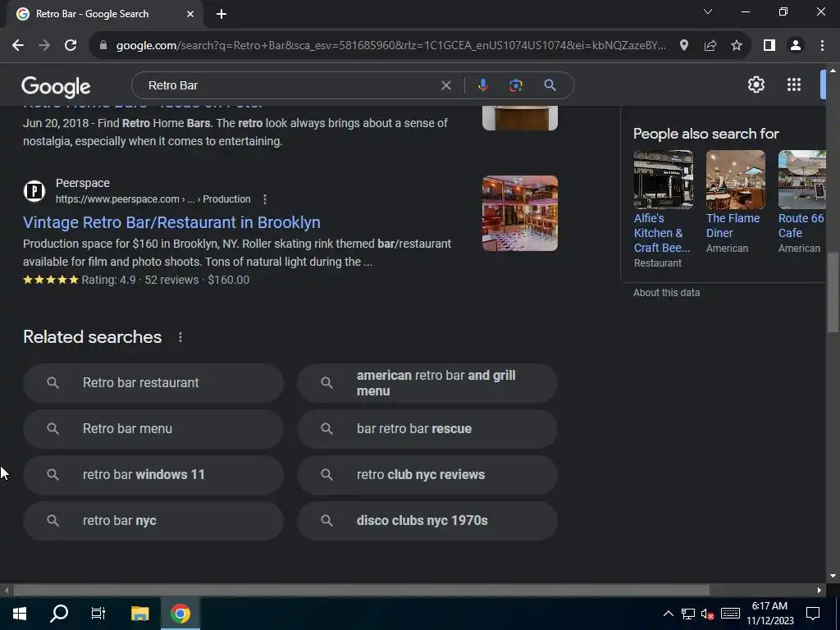Click the Peerspace site favicon
The image size is (840, 630).
(x=34, y=190)
